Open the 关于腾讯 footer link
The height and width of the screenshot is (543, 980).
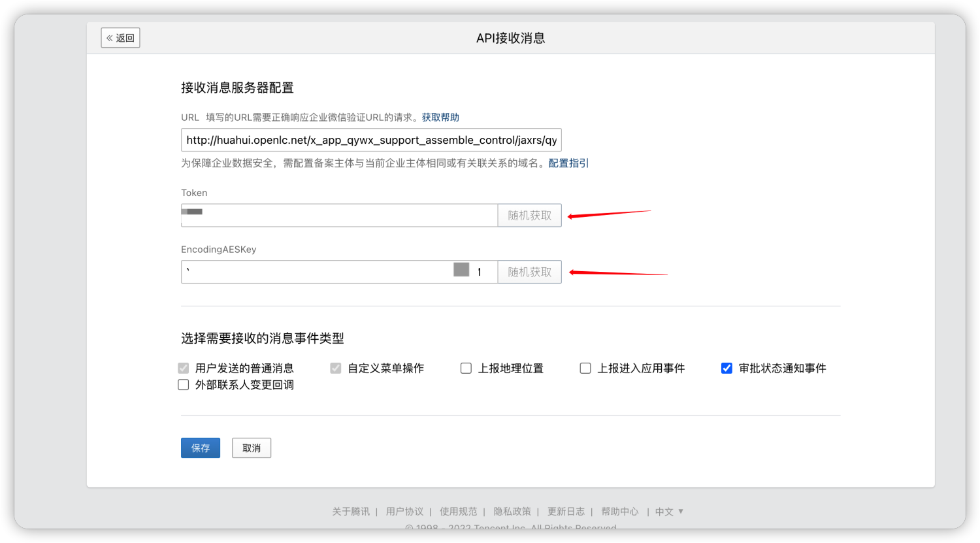pos(351,512)
